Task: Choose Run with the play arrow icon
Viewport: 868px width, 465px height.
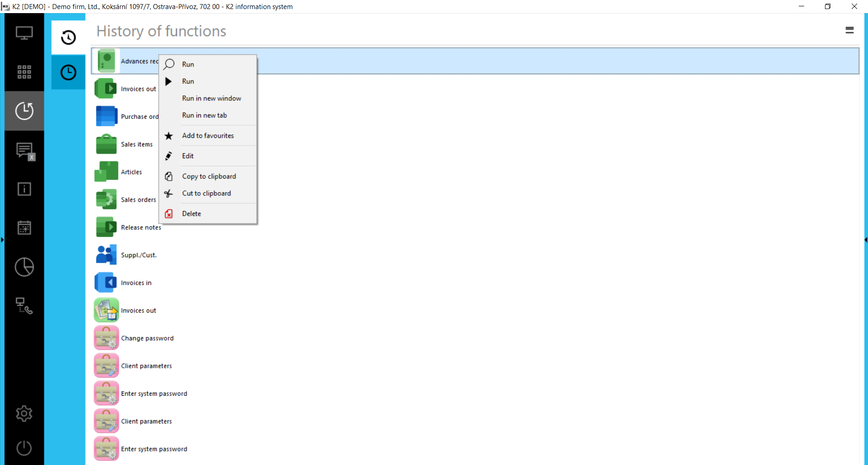Action: [208, 81]
